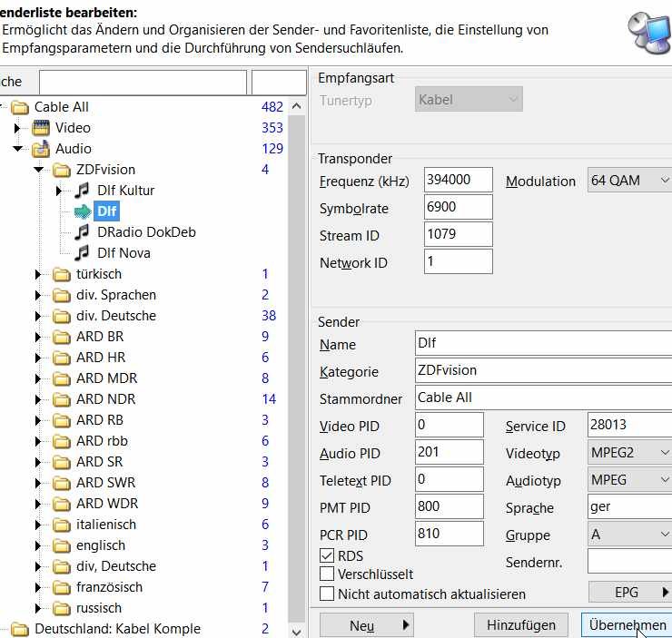Viewport: 672px width, 638px height.
Task: Open the Modulation 64 QAM dropdown
Action: 628,181
